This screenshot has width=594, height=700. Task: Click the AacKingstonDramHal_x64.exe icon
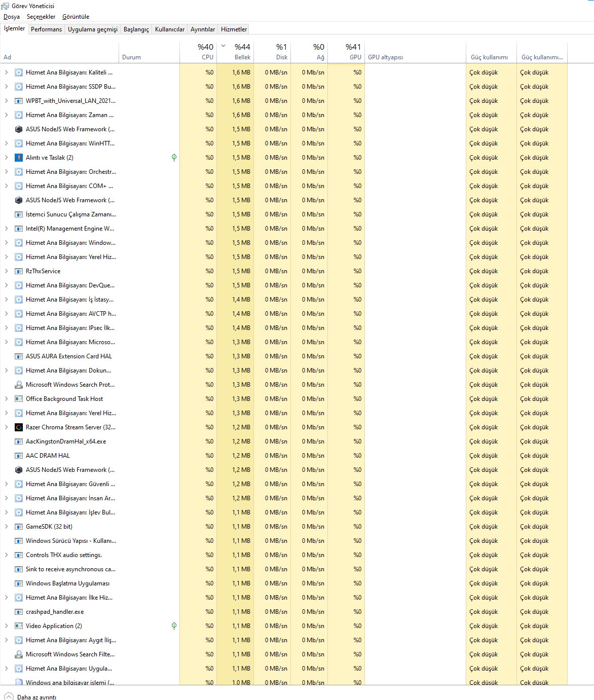coord(19,441)
